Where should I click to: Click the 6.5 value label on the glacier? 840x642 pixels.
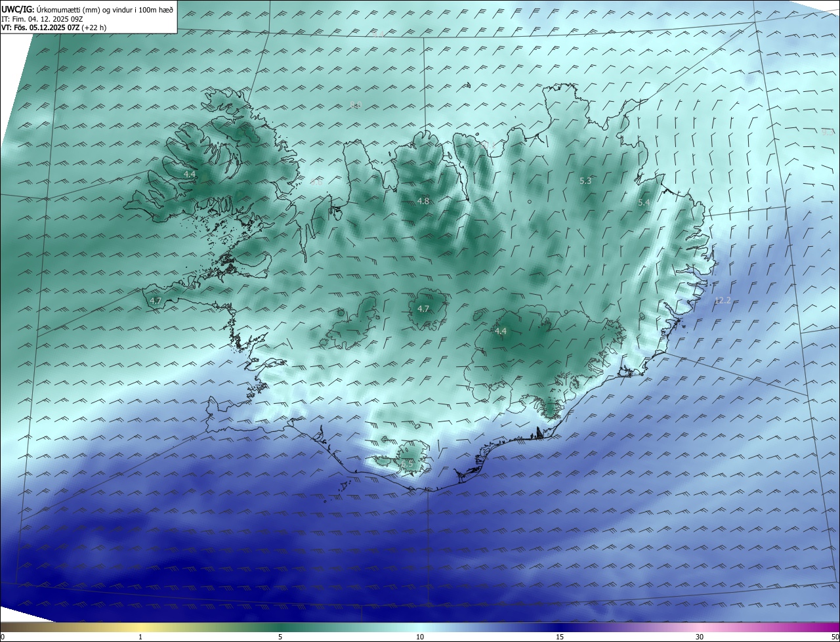tap(408, 463)
